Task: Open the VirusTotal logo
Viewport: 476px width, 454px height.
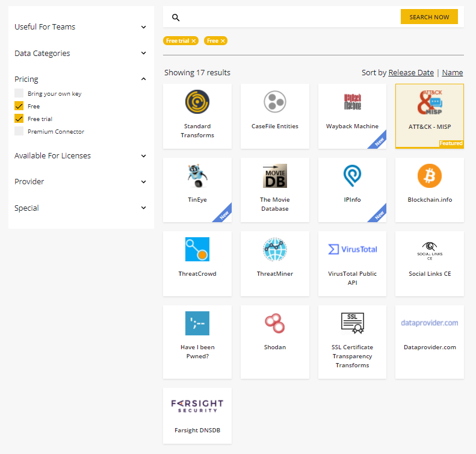Action: 353,249
